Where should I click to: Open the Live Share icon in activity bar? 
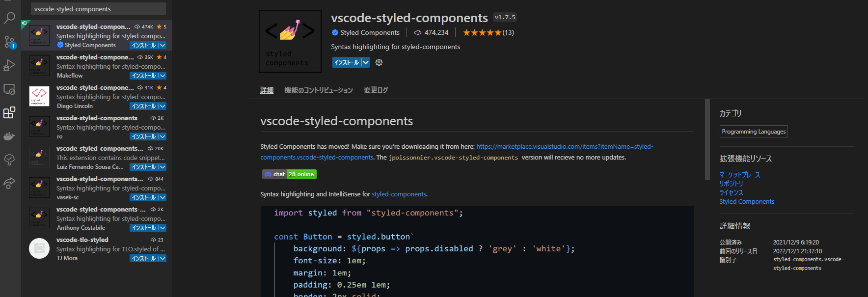(x=9, y=183)
